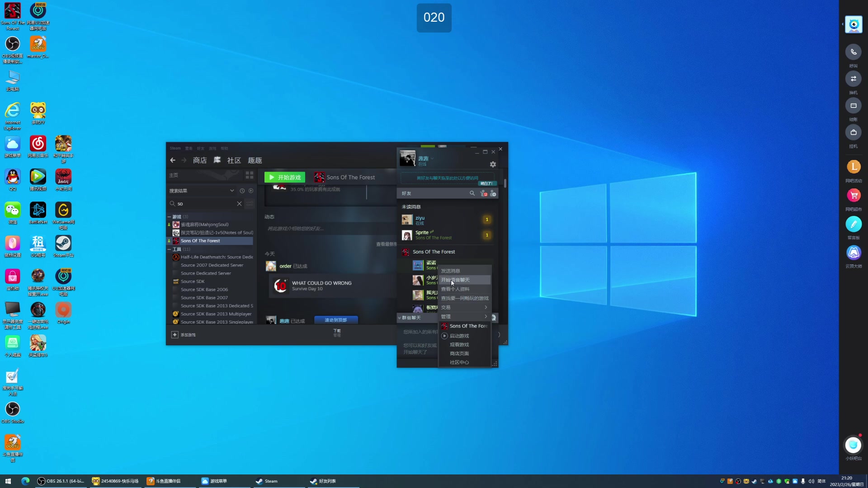Select Source SDK in tools list
Image resolution: width=868 pixels, height=488 pixels.
[210, 282]
